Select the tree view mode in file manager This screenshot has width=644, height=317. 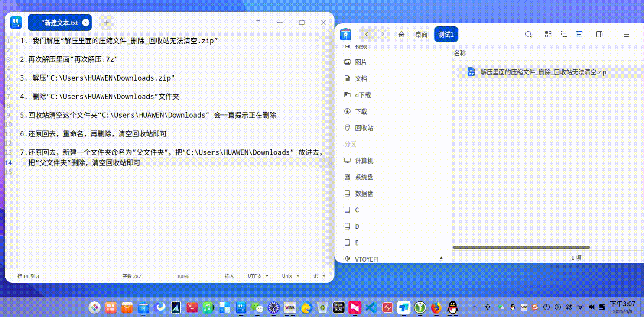(579, 34)
